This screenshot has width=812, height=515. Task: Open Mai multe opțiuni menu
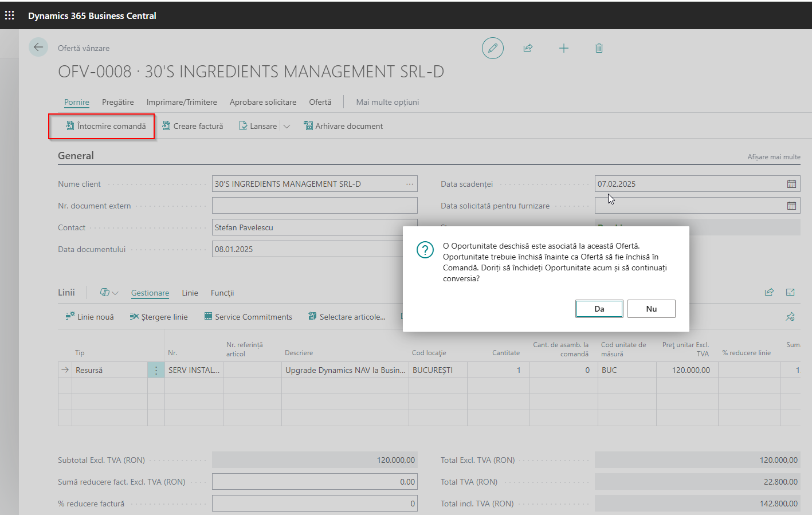click(387, 102)
